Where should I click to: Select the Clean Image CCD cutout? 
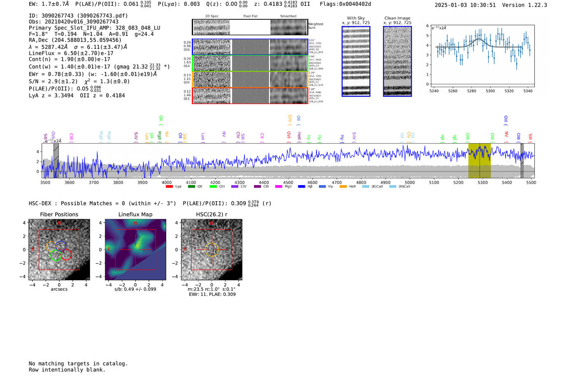(397, 61)
